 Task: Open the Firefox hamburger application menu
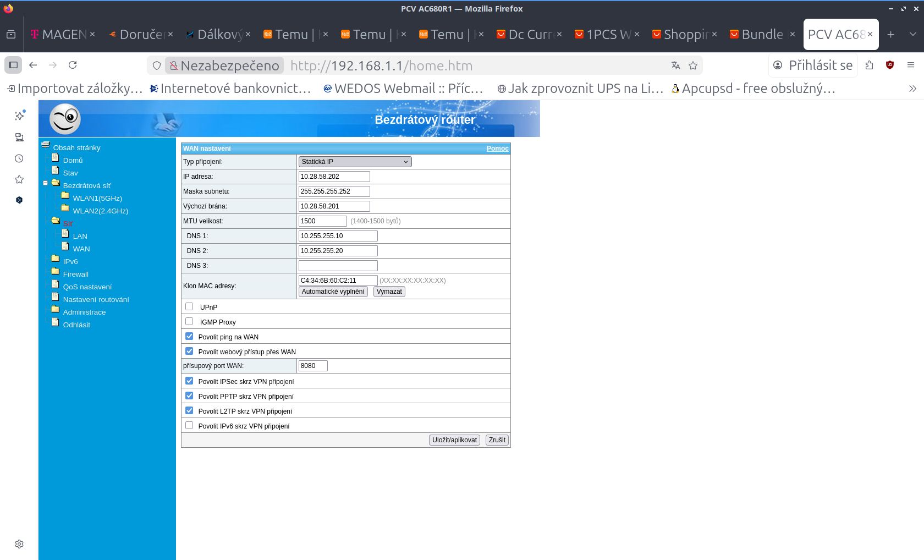pos(911,65)
